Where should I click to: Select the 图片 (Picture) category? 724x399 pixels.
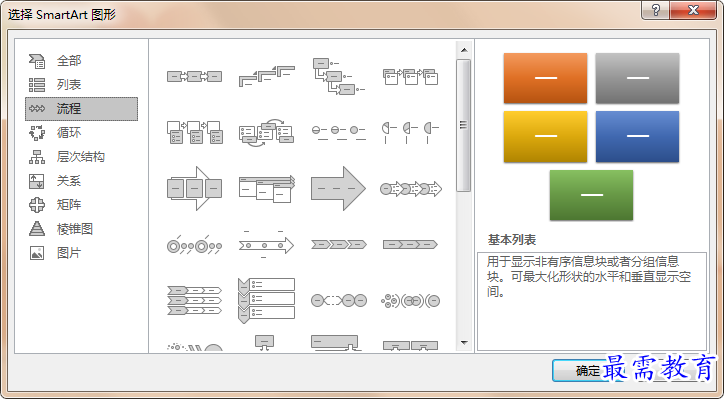81,253
